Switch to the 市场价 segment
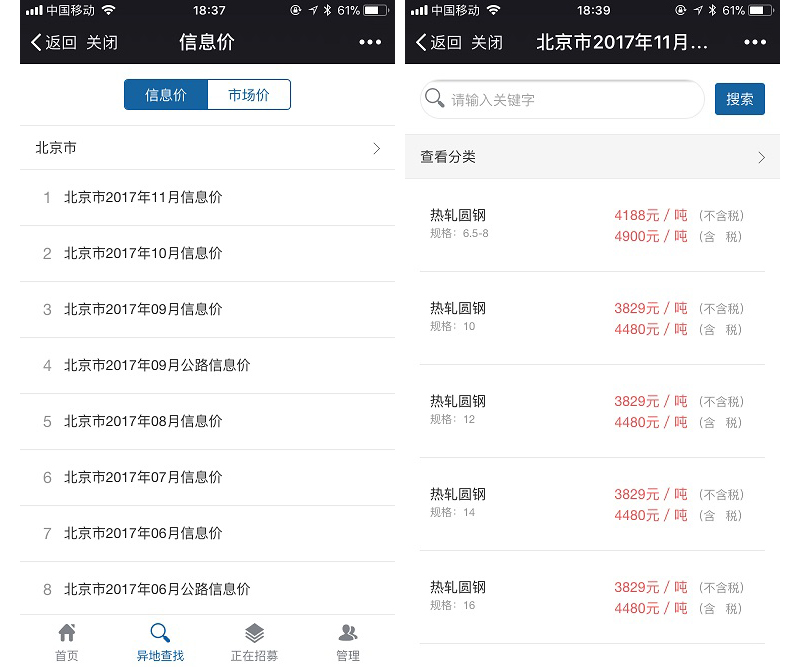Screen dimensions: 800x667 249,95
